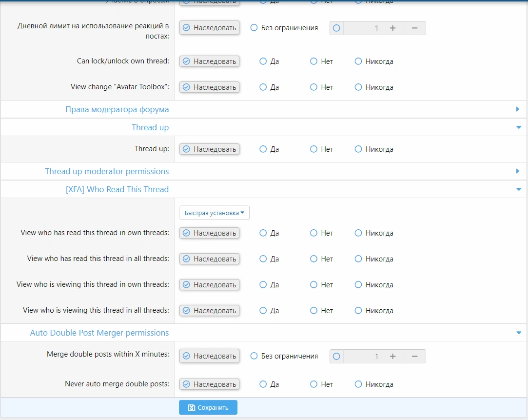Collapse the Thread up section arrow
Viewport: 528px width, 420px height.
click(518, 127)
